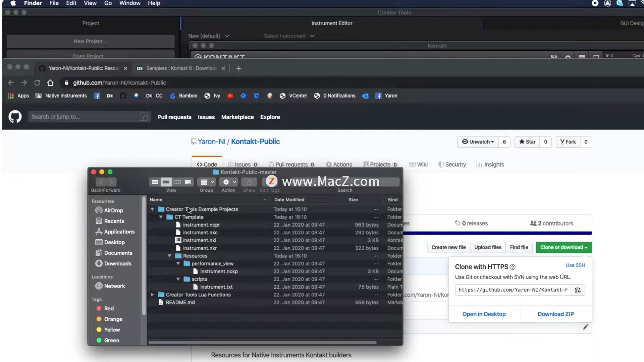The image size is (644, 362).
Task: Collapse the performance_view folder
Action: pos(178,264)
